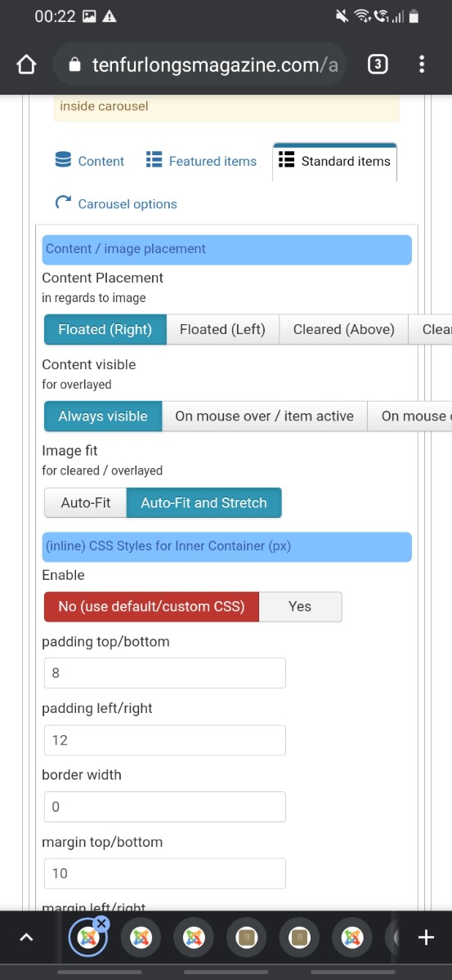Image resolution: width=452 pixels, height=980 pixels.
Task: Tap the browser home icon
Action: [26, 65]
